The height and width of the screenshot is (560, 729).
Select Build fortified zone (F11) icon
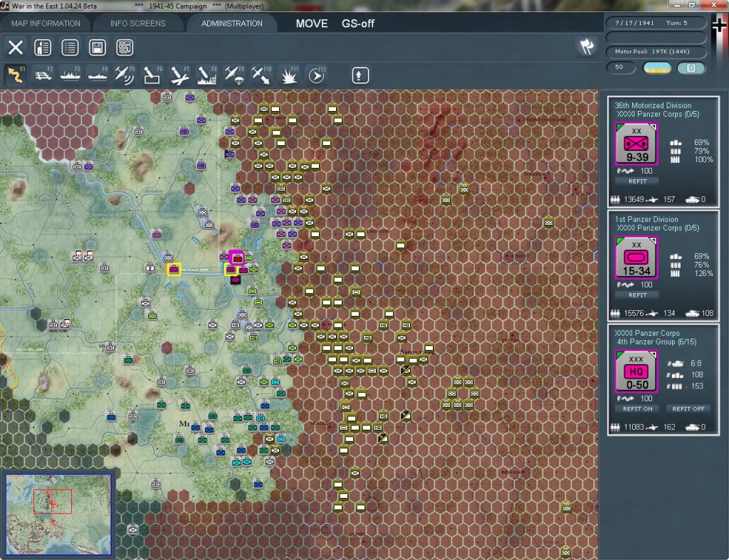[288, 75]
